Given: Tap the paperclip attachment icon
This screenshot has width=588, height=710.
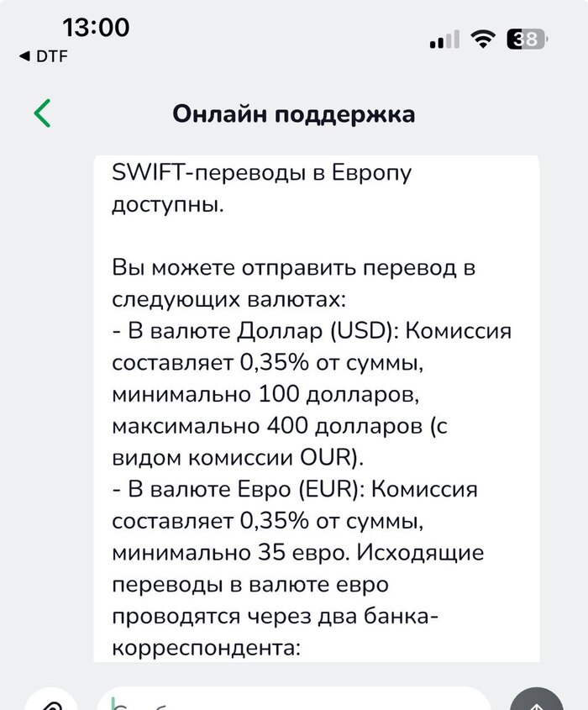Looking at the screenshot, I should click(x=50, y=703).
